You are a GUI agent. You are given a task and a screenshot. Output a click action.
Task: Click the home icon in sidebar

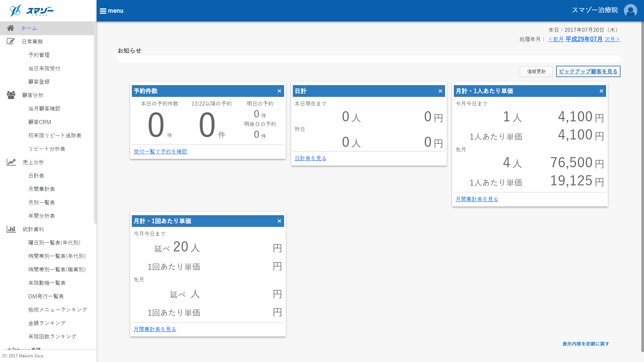tap(10, 28)
